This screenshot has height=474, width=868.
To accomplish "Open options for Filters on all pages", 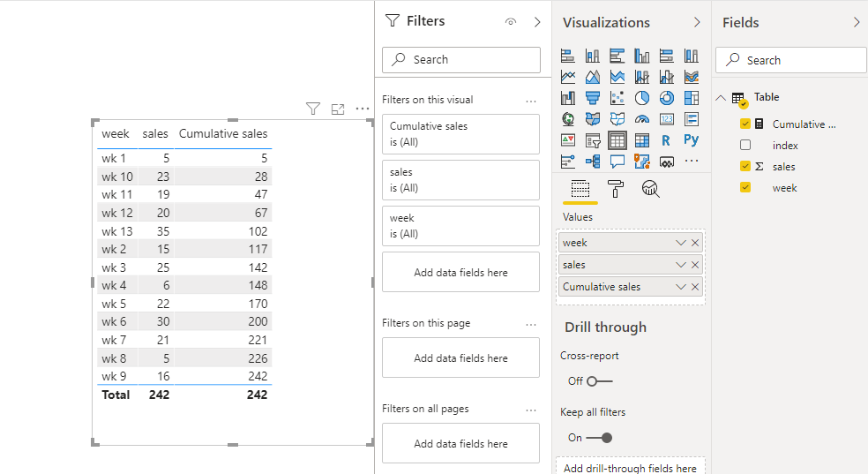I will (531, 410).
